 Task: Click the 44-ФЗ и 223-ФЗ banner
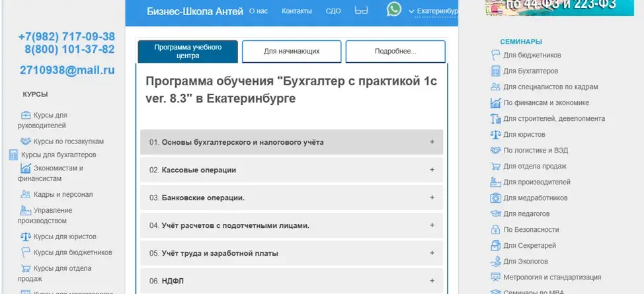559,8
